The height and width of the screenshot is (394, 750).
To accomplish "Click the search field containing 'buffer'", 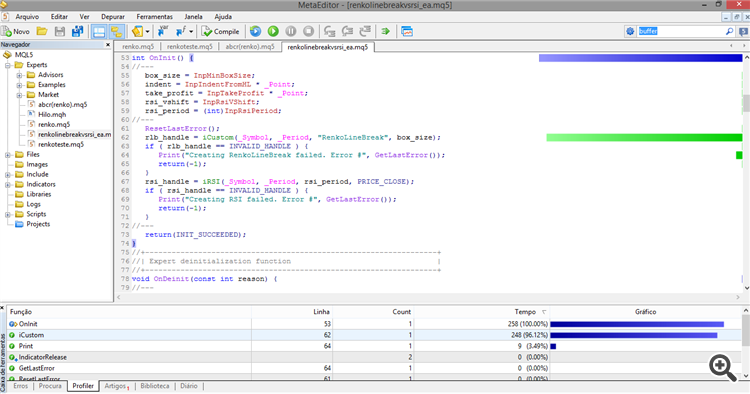I will (682, 32).
